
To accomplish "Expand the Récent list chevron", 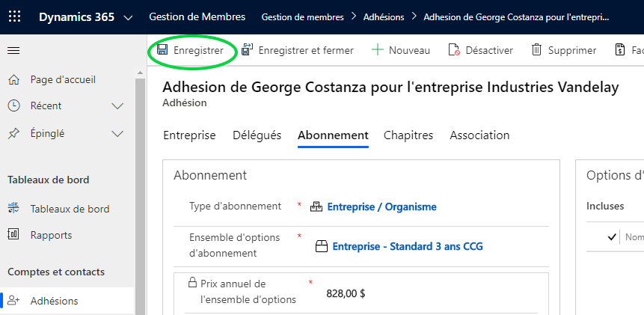I will coord(117,106).
